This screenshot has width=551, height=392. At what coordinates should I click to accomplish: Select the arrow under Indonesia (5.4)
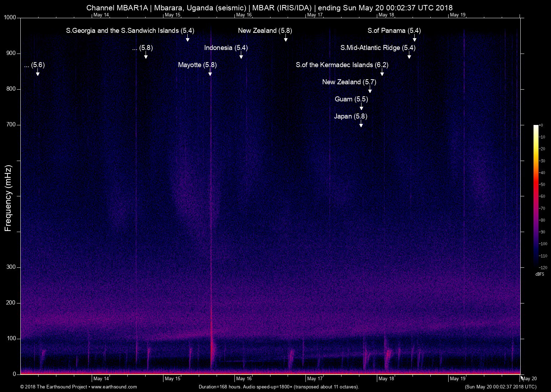[x=241, y=56]
